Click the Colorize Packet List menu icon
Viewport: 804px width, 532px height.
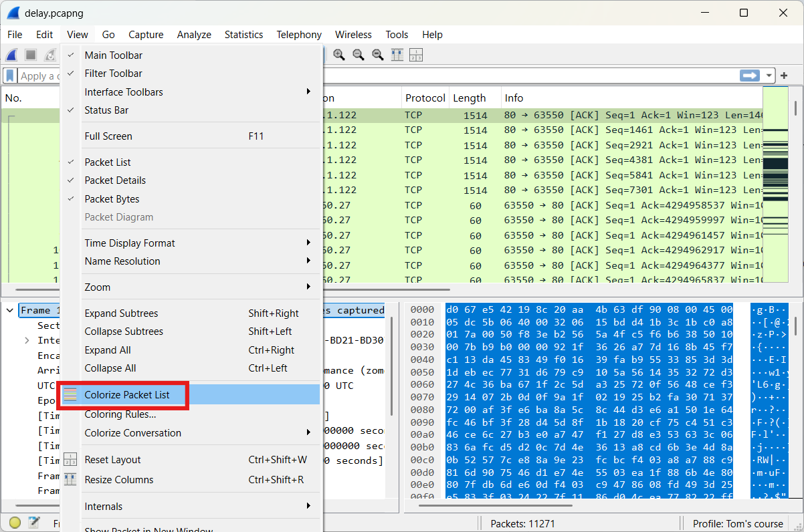click(x=71, y=395)
